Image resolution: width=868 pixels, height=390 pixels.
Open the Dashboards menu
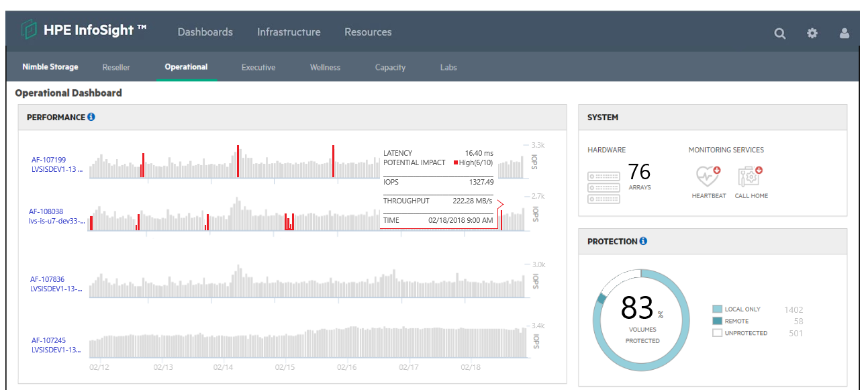[205, 32]
